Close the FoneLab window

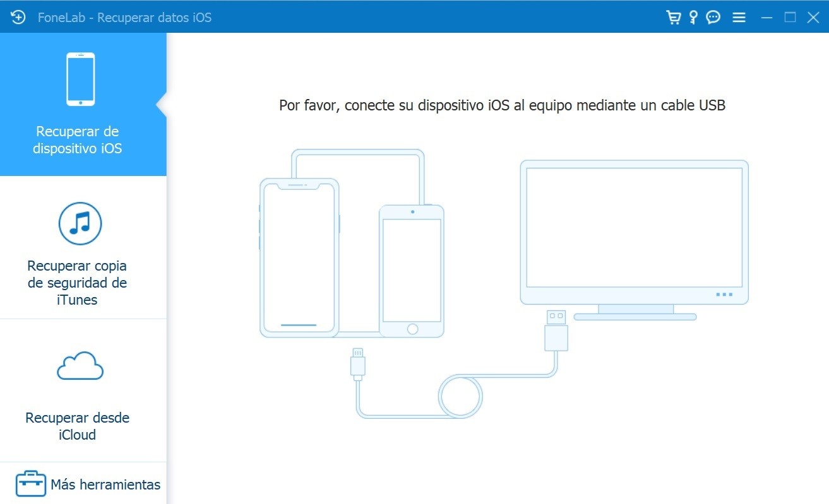813,18
